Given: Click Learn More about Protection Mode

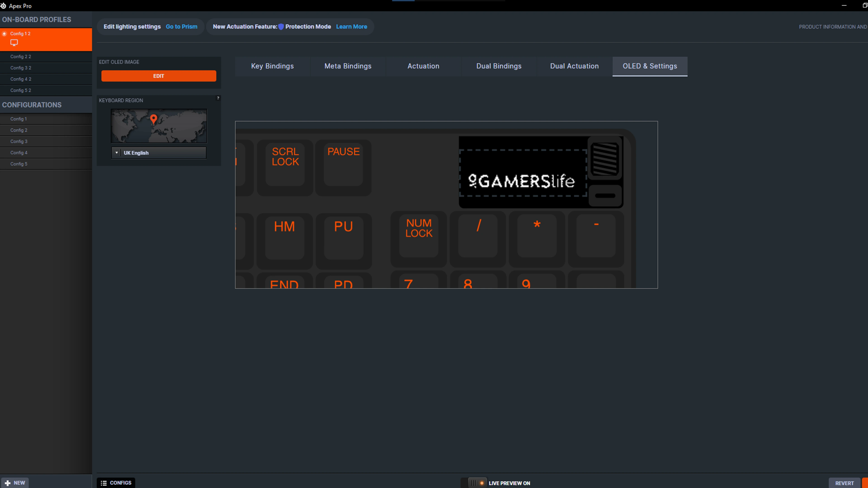Looking at the screenshot, I should tap(351, 27).
